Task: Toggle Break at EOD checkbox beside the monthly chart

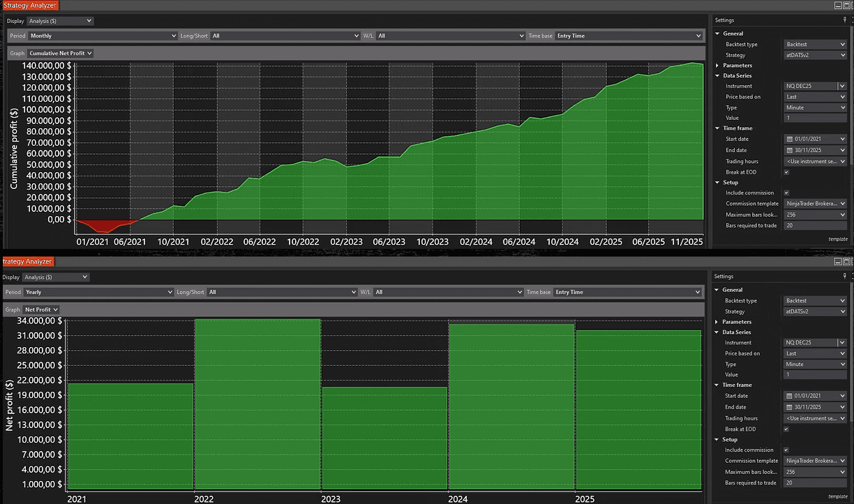Action: pyautogui.click(x=786, y=172)
